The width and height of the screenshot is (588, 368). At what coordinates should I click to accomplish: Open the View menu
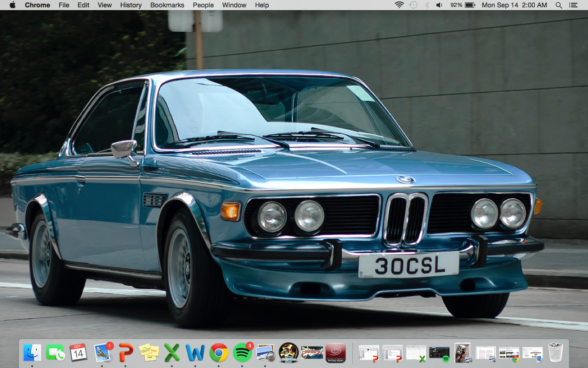point(105,5)
